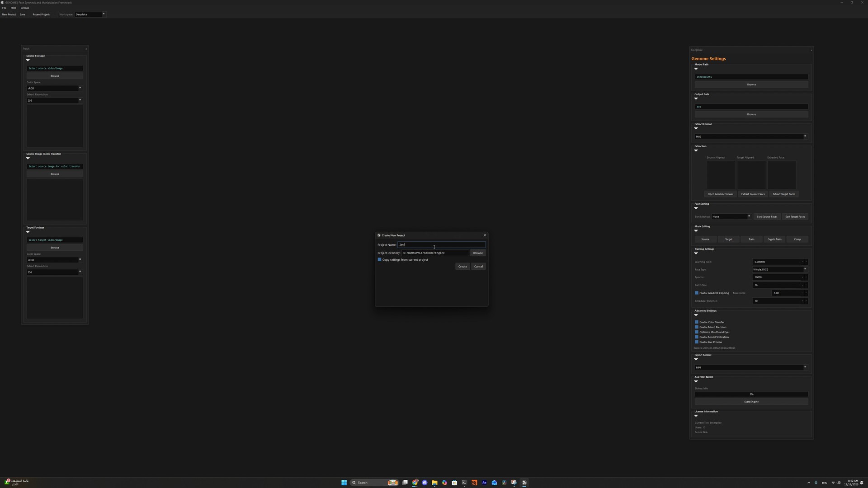Viewport: 868px width, 488px height.
Task: Open the Snipping Tool taskbar icon
Action: [x=514, y=483]
